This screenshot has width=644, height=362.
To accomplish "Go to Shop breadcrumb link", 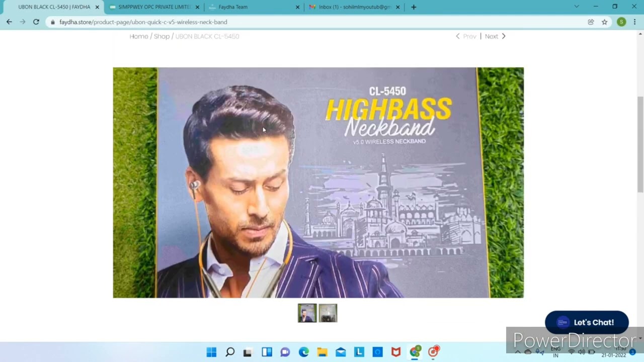I will pyautogui.click(x=162, y=36).
